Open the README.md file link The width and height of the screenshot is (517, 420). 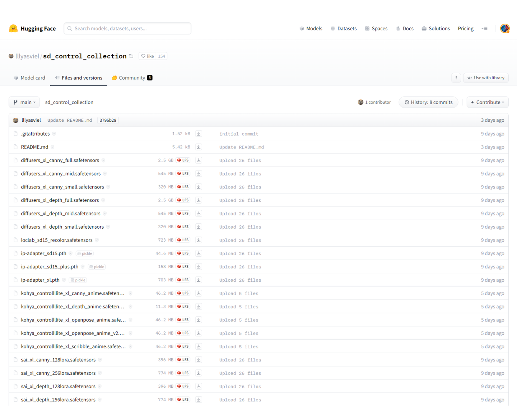coord(34,147)
